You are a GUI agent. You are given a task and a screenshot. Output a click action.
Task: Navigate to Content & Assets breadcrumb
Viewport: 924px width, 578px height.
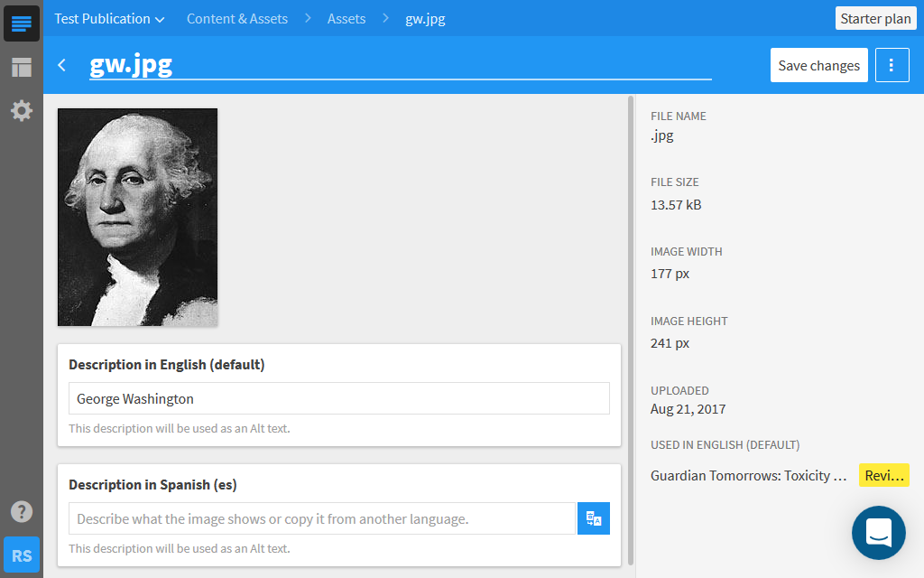click(237, 18)
